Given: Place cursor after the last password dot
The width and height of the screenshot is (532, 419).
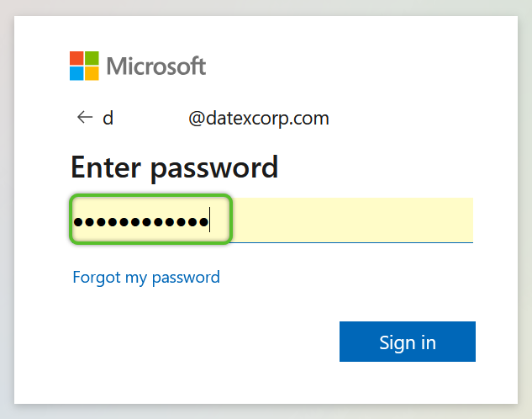Looking at the screenshot, I should [210, 220].
